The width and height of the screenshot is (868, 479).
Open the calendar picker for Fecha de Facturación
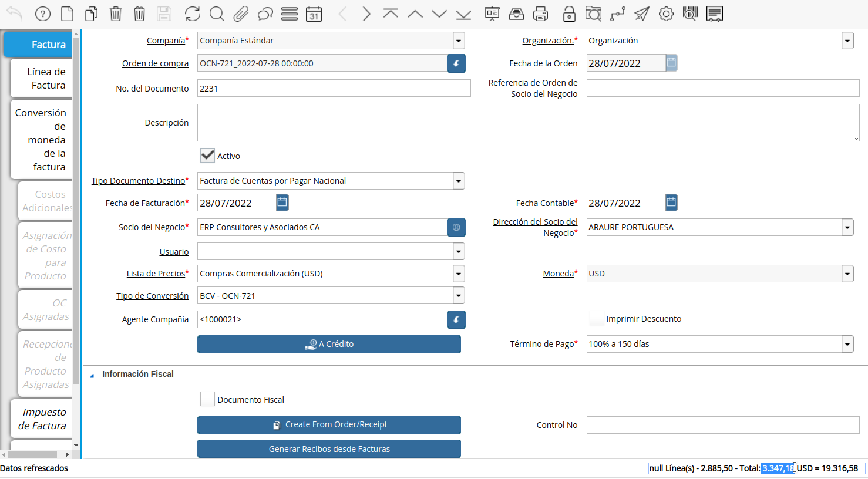click(282, 203)
